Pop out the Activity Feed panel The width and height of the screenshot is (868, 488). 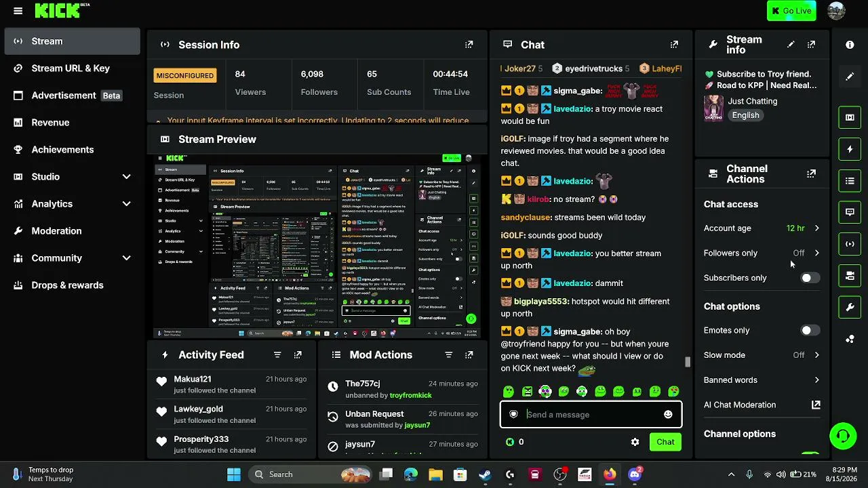[x=298, y=354]
